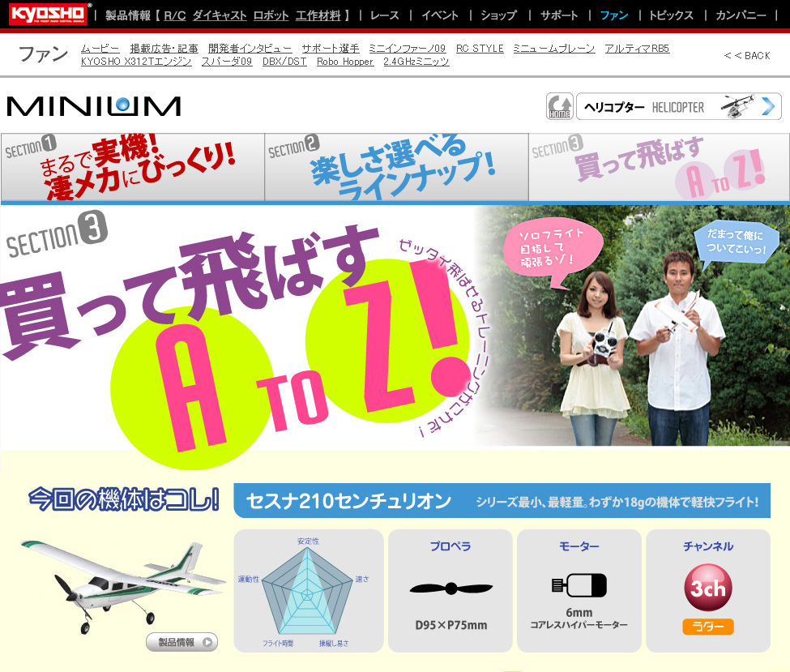Image resolution: width=790 pixels, height=672 pixels.
Task: Open the KYOSHO X312Tエンジン link
Action: coord(136,62)
